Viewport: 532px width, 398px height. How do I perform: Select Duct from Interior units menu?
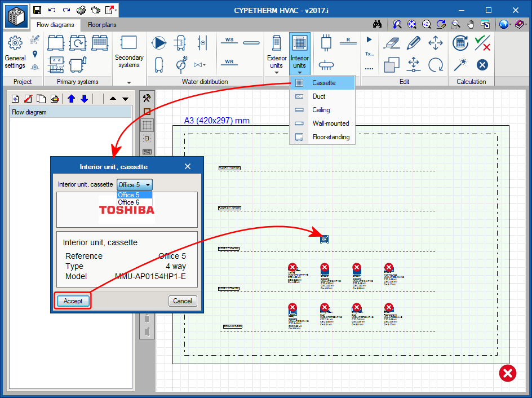(319, 96)
